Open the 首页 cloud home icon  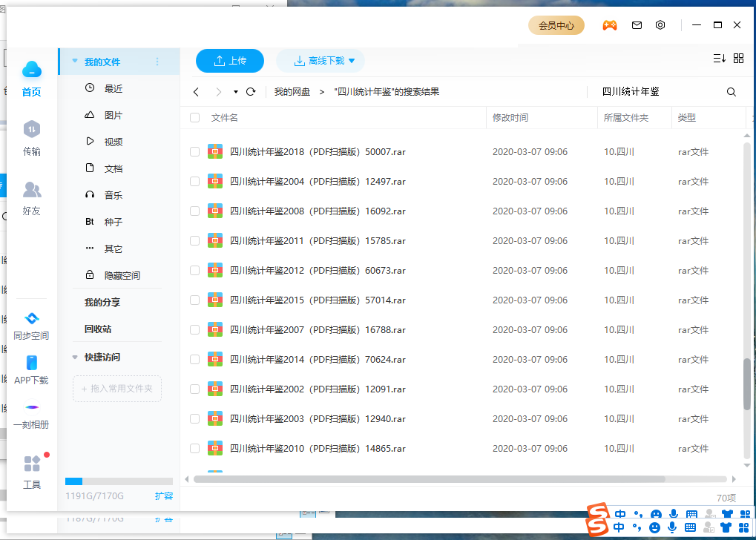coord(32,70)
